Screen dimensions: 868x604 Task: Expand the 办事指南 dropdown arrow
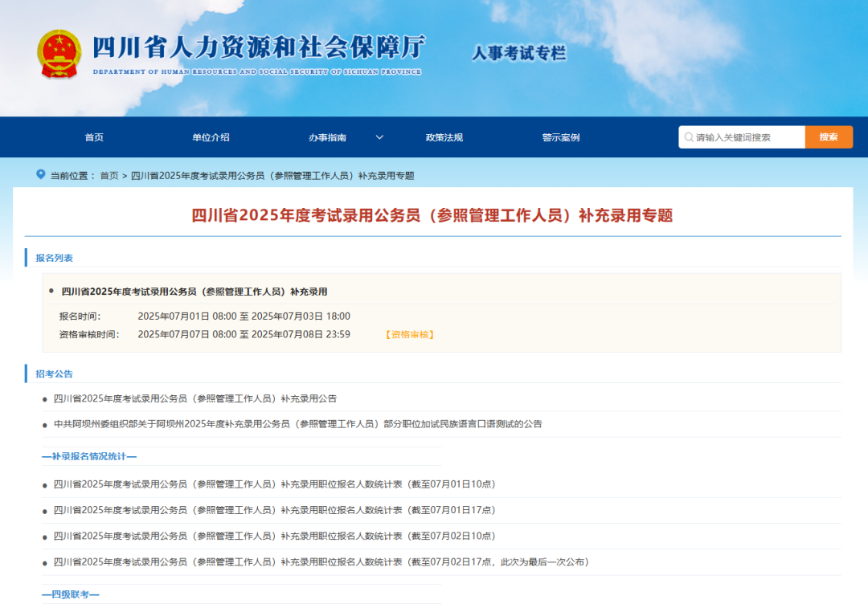click(379, 137)
